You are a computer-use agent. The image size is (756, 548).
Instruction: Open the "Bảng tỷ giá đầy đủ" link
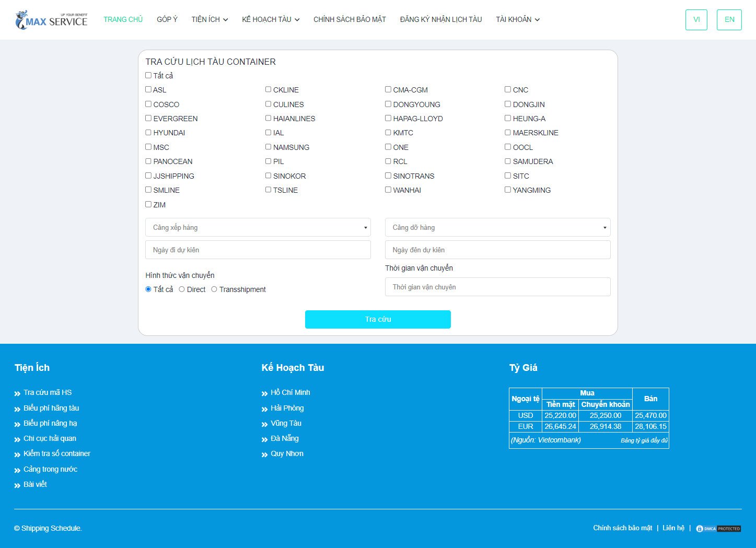coord(644,440)
